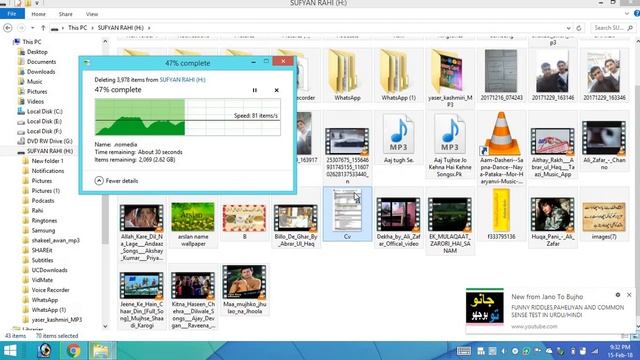Cancel the delete operation with X
Image resolution: width=640 pixels, height=360 pixels.
pos(276,90)
